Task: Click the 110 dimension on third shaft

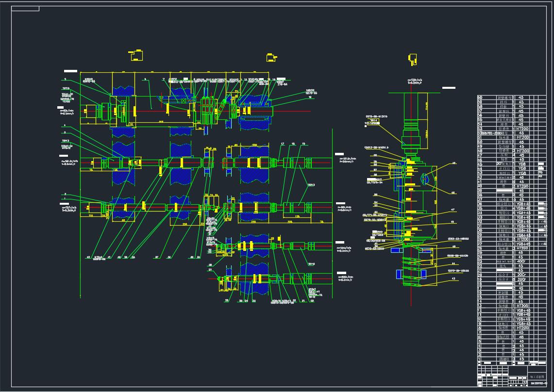Action: pyautogui.click(x=91, y=215)
